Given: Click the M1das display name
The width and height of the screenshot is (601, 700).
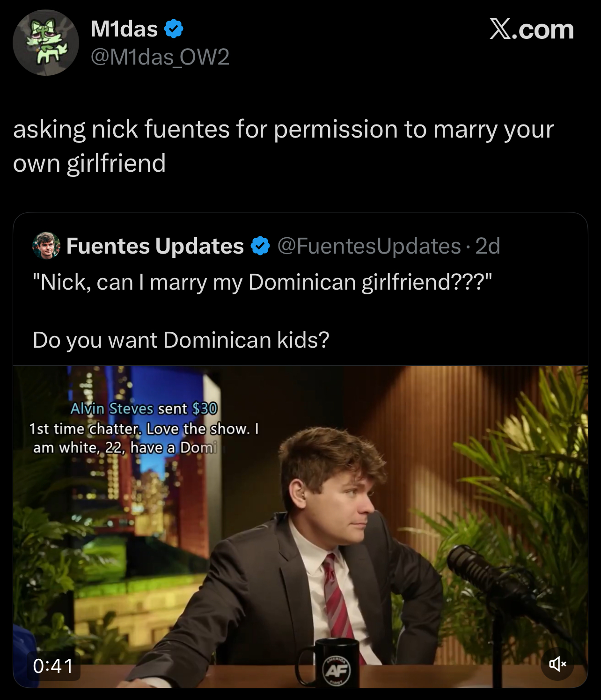Looking at the screenshot, I should pos(124,29).
